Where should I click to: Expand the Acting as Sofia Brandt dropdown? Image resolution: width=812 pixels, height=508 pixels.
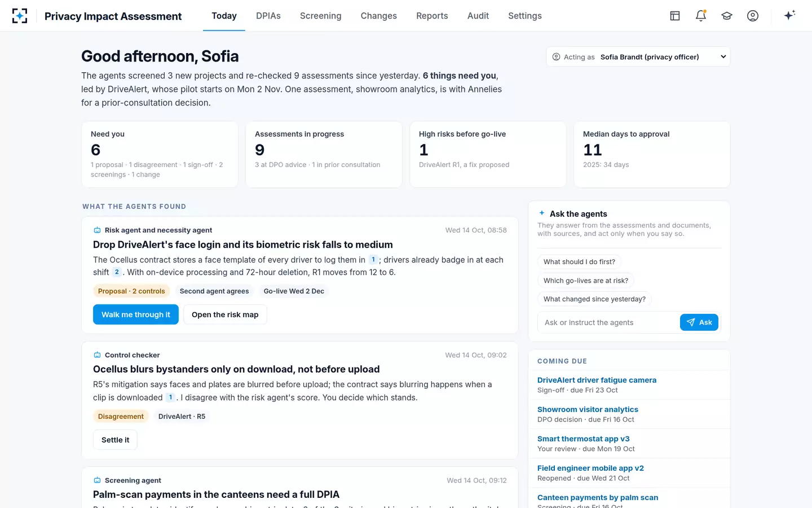point(638,56)
